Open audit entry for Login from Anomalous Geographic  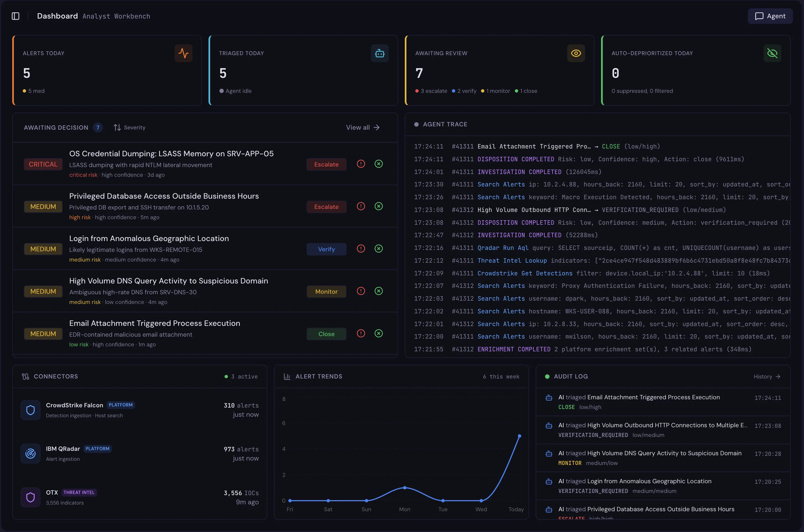pos(663,486)
